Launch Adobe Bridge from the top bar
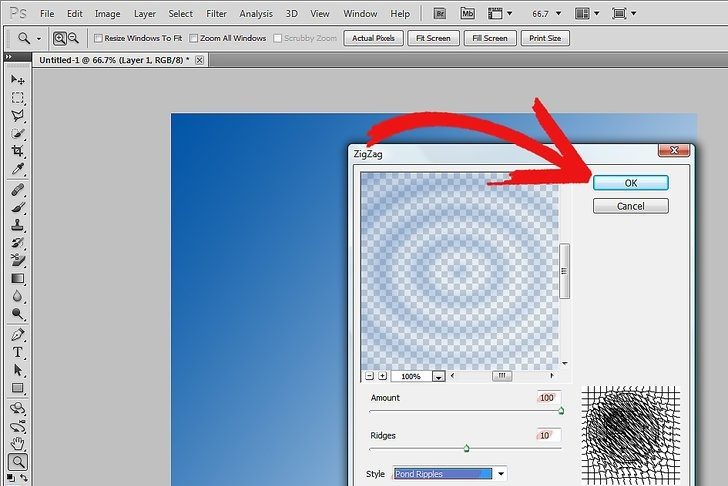The height and width of the screenshot is (486, 728). (x=439, y=14)
